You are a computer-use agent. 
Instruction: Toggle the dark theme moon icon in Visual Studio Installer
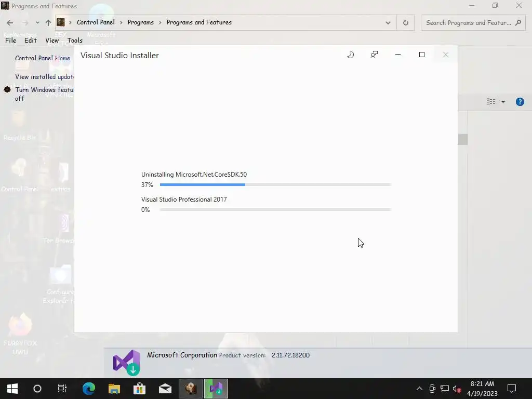pos(351,55)
